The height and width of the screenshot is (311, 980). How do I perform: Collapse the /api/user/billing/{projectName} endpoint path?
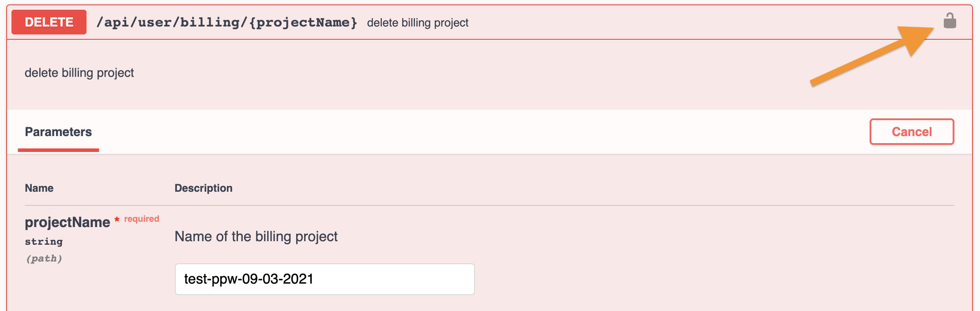[x=227, y=22]
